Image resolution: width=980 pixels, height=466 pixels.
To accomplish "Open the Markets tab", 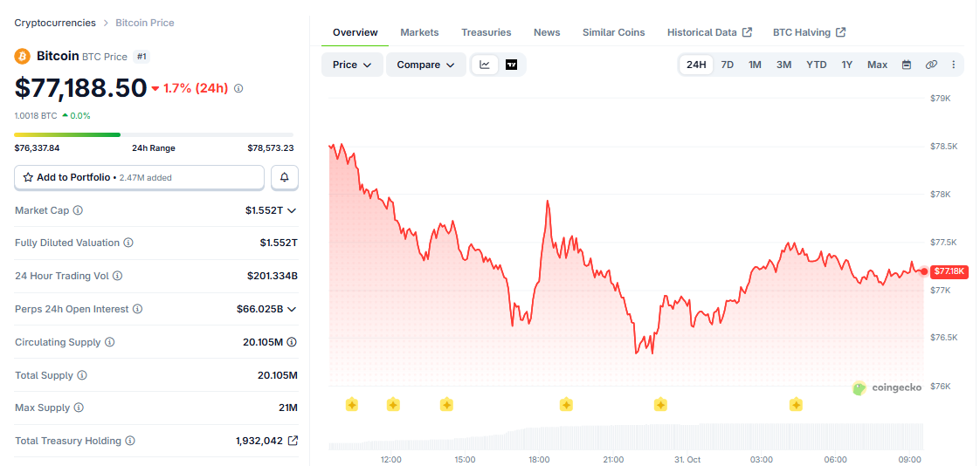I will point(419,32).
